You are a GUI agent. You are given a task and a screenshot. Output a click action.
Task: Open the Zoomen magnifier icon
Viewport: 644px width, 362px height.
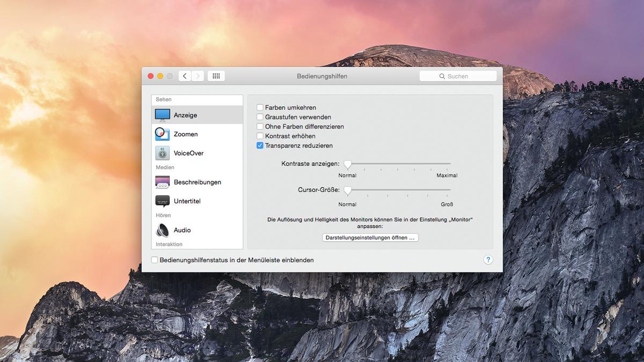[163, 134]
